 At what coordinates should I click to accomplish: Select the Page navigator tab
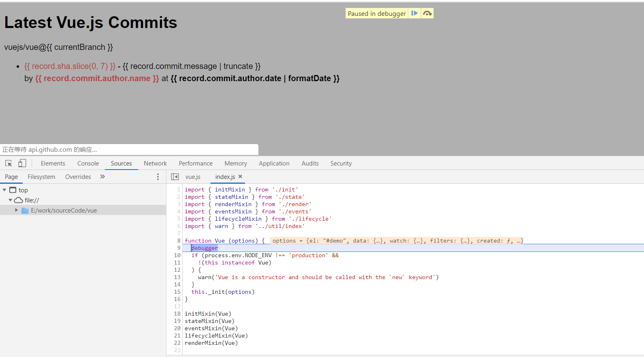click(x=11, y=176)
